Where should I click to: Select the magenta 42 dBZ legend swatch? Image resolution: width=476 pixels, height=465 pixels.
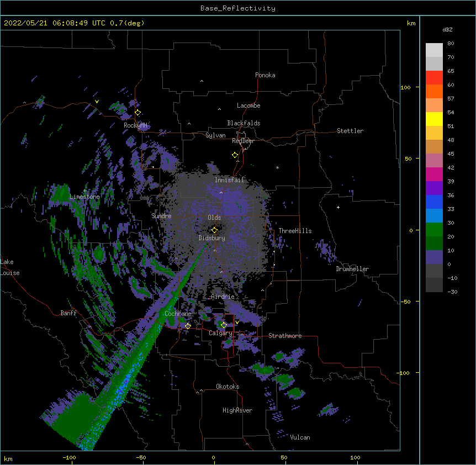434,174
